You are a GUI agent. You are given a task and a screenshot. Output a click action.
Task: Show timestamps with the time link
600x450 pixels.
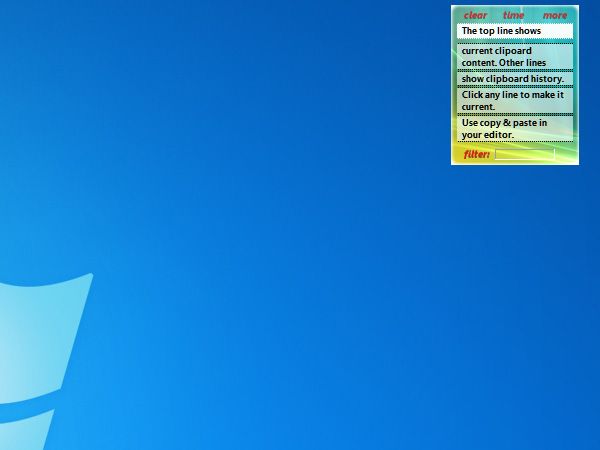tap(513, 15)
